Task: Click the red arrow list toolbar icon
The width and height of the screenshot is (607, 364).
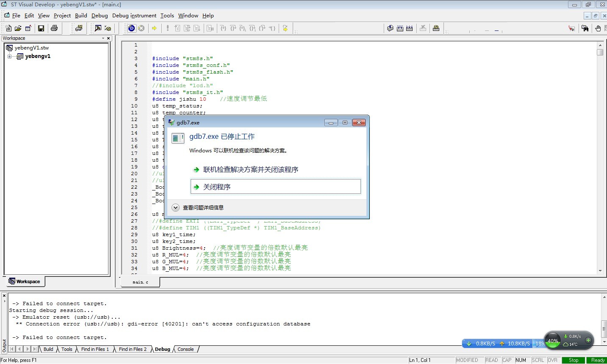Action: click(572, 28)
